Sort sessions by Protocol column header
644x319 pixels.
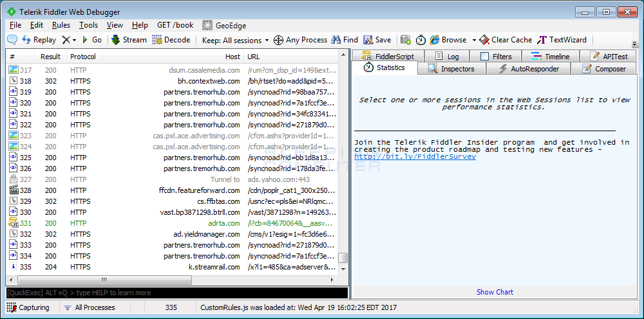click(83, 57)
